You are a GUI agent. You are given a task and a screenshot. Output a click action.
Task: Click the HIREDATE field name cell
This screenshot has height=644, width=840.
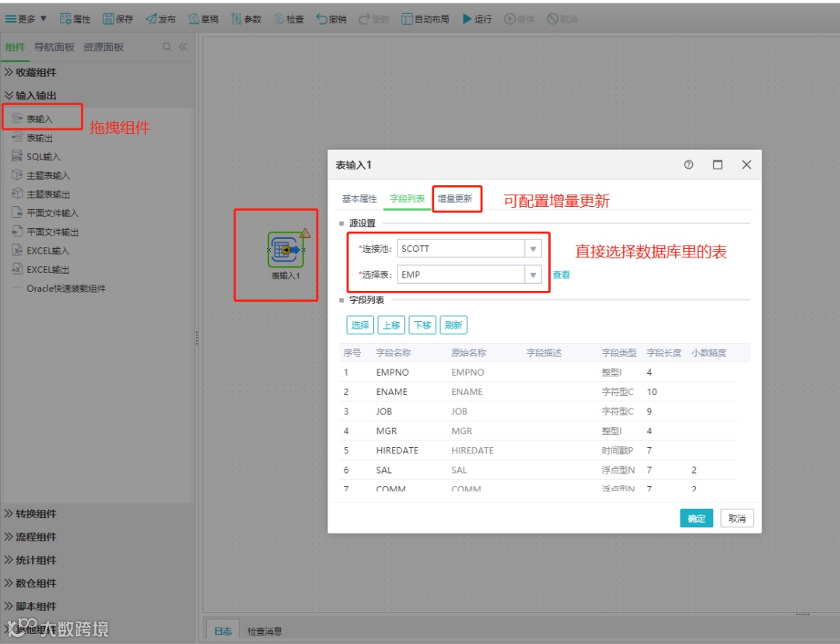(x=397, y=450)
